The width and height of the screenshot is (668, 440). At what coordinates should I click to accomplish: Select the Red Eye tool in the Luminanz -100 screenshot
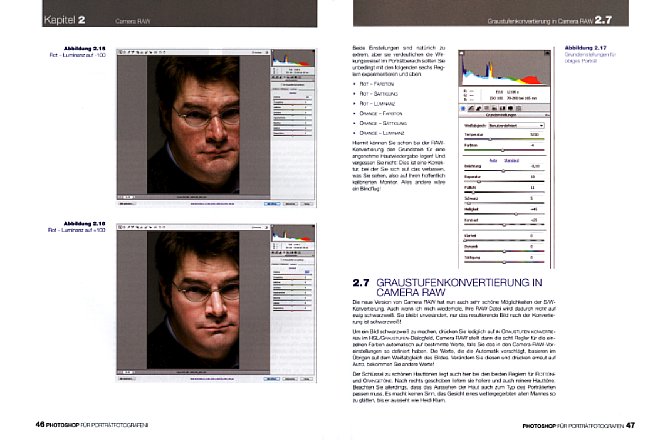[x=150, y=52]
